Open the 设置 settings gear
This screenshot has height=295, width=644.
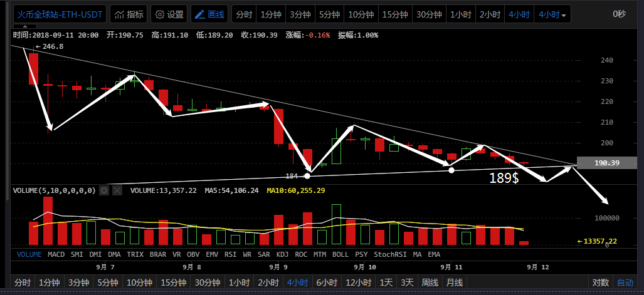point(169,14)
